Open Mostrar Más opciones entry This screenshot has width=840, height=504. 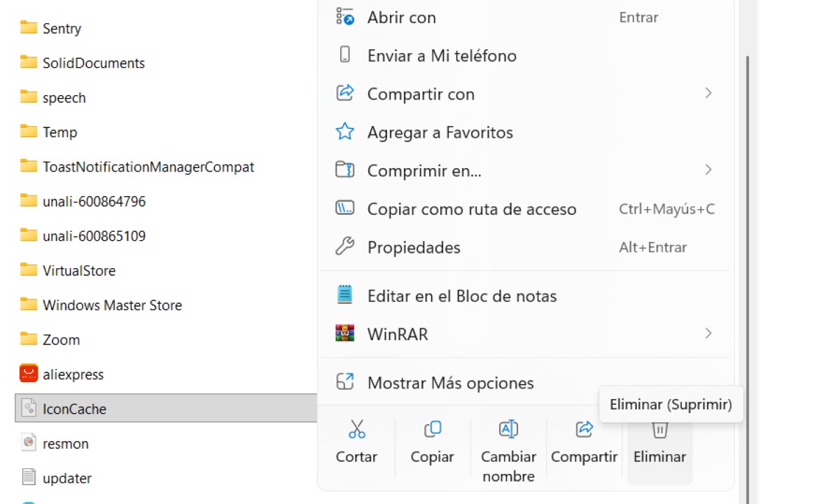point(450,383)
